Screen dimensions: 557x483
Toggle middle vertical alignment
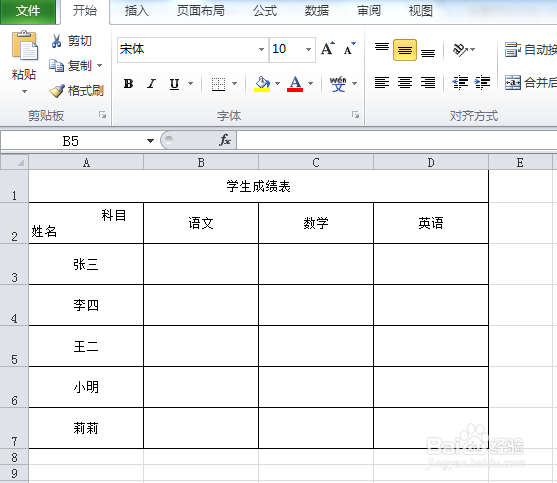coord(405,50)
